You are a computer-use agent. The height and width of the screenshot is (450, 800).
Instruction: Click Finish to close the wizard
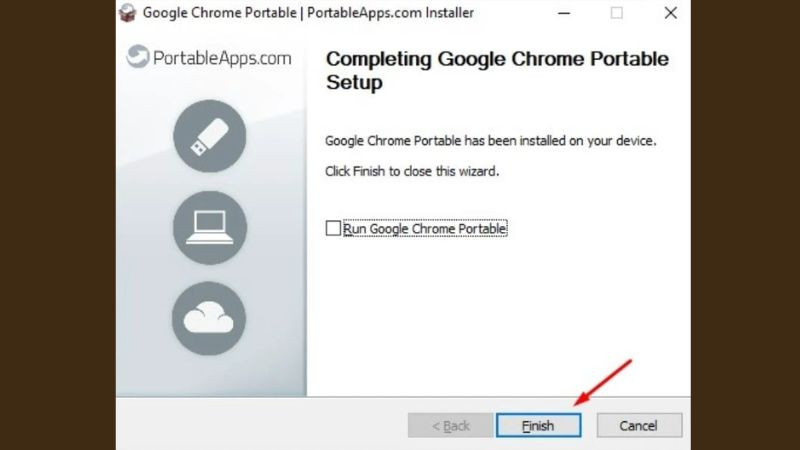pos(538,425)
